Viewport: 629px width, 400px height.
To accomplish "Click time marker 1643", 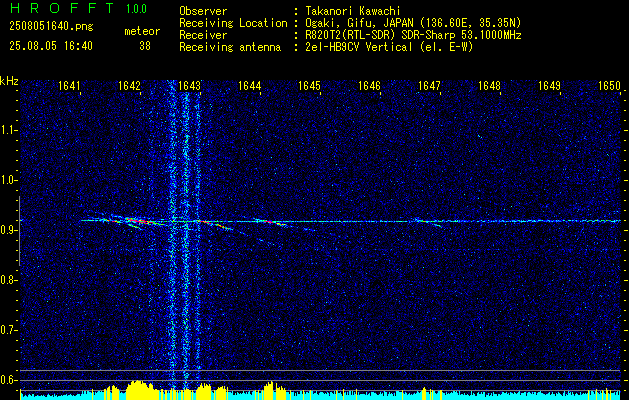I will click(x=189, y=86).
